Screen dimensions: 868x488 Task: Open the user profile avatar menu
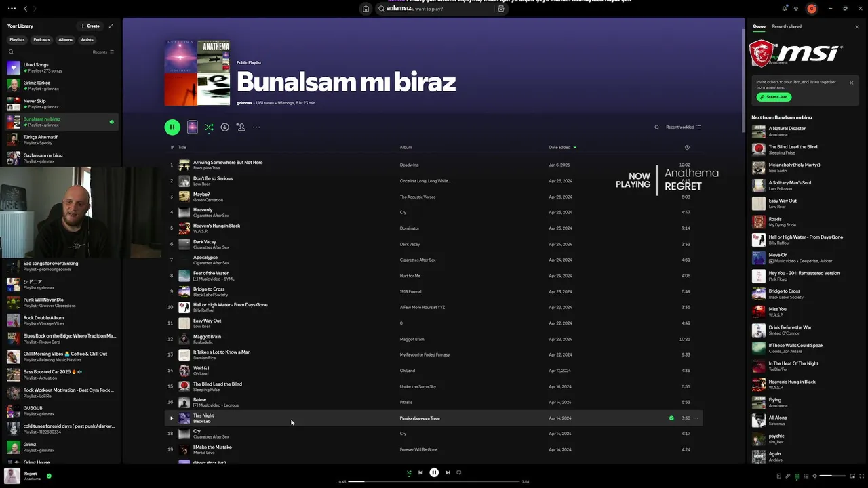pyautogui.click(x=812, y=9)
